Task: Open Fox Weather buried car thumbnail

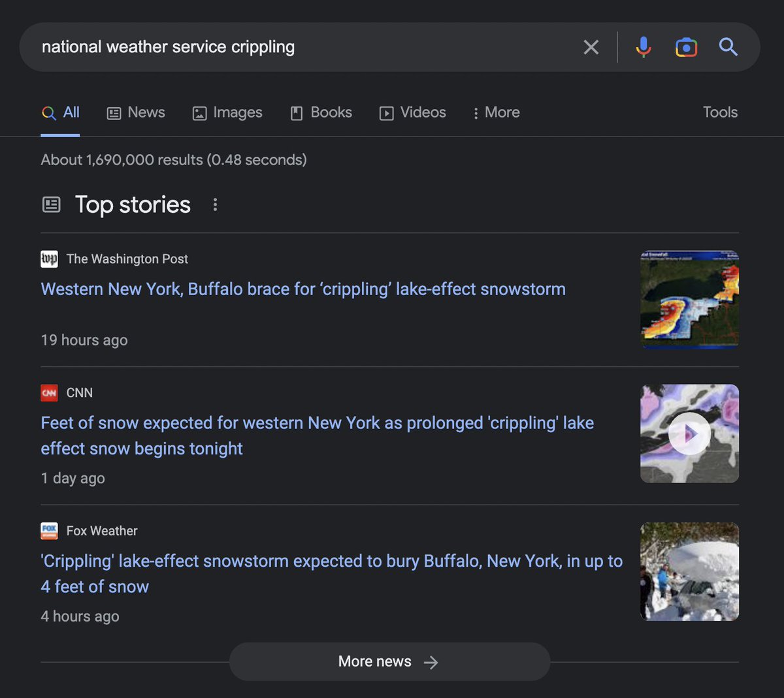Action: (689, 571)
